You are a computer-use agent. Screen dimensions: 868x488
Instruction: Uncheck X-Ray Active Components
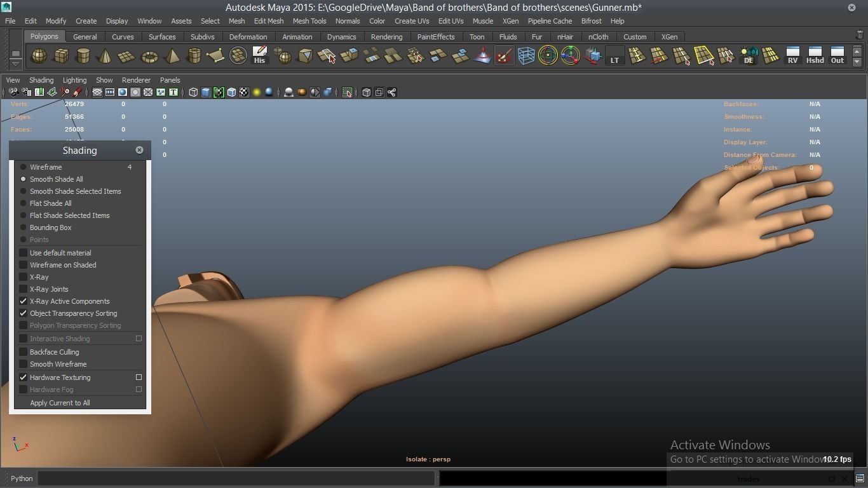24,301
